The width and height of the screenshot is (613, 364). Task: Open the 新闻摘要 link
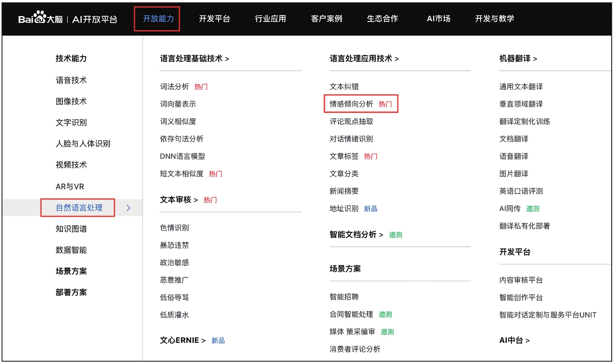coord(344,192)
